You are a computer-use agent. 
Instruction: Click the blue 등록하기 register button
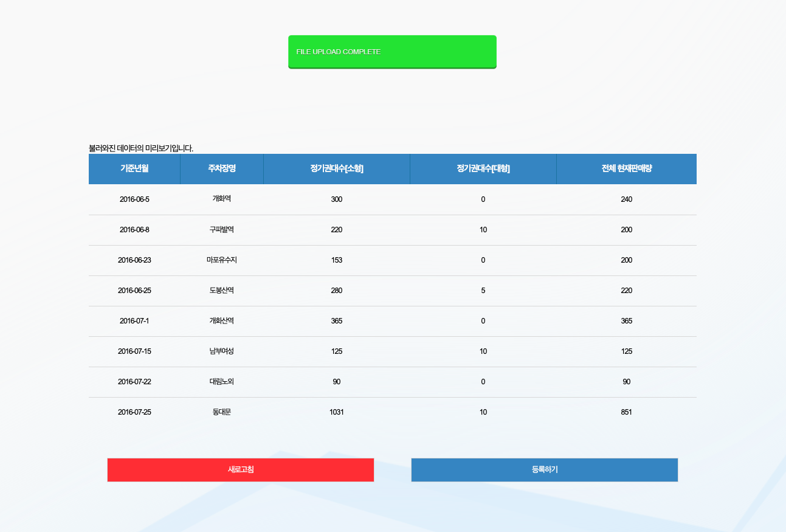tap(545, 470)
